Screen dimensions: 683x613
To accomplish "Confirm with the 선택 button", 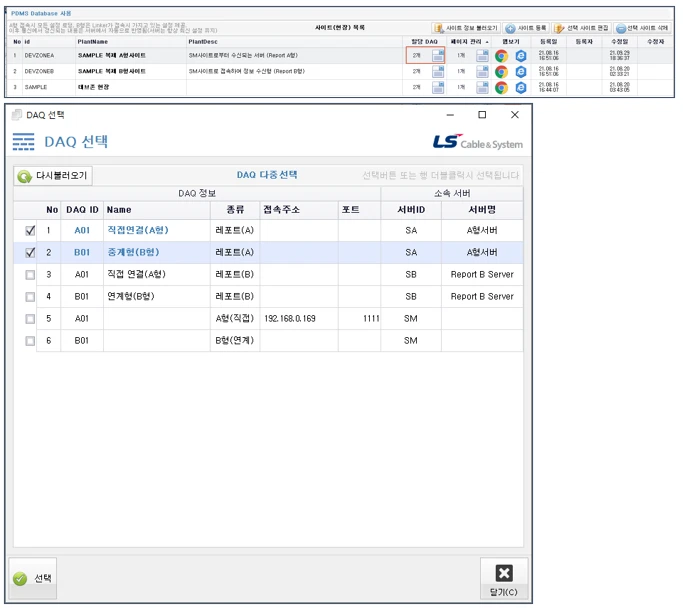I will pos(33,578).
